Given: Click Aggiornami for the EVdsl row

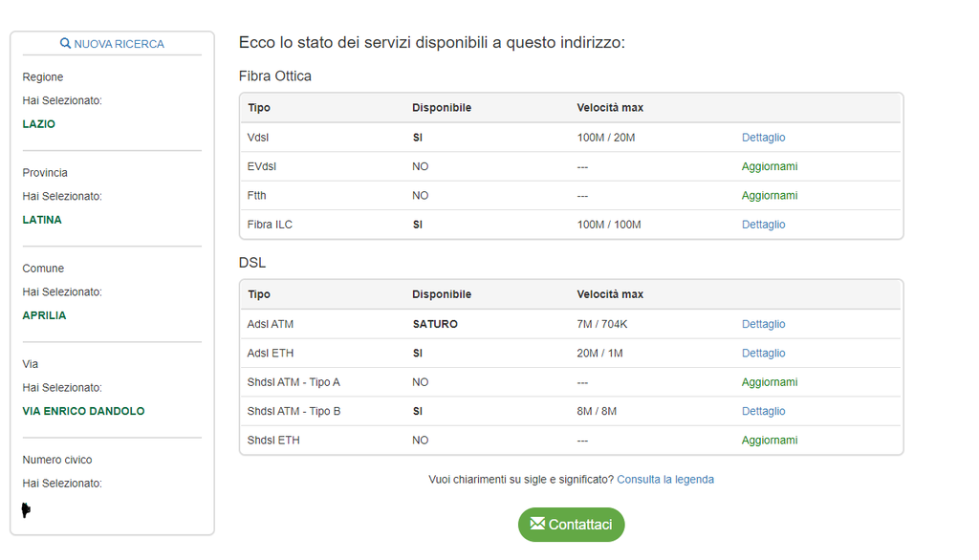Looking at the screenshot, I should [x=769, y=166].
